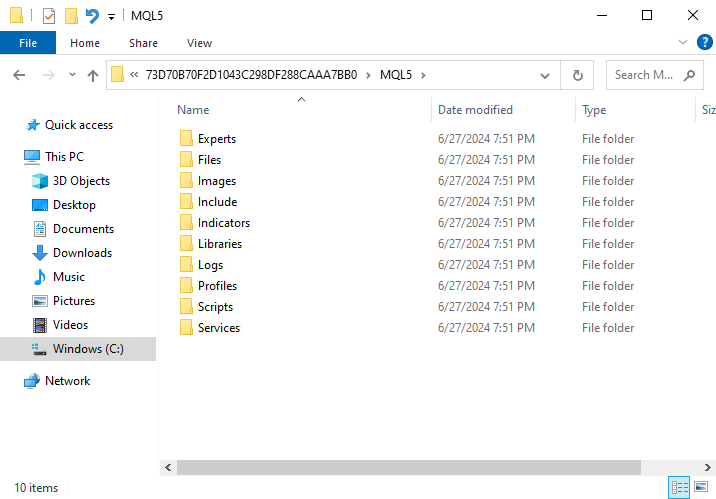Switch to the Home ribbon tab
Viewport: 716px width, 499px height.
pos(85,43)
